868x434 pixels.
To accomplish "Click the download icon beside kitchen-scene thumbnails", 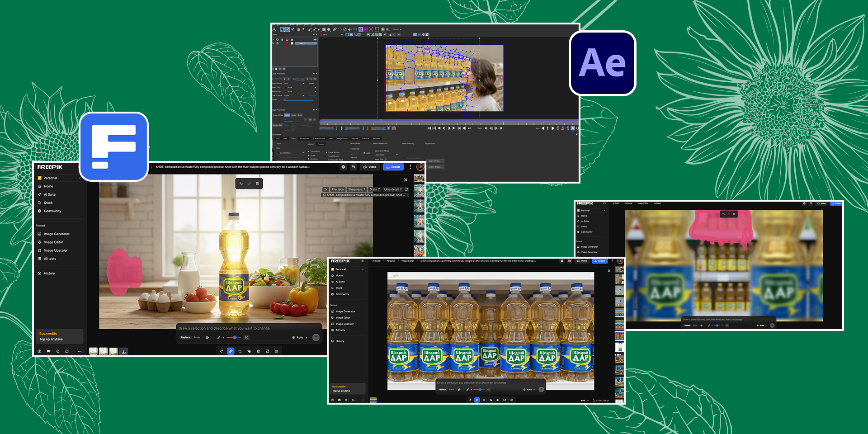I will pos(123,352).
